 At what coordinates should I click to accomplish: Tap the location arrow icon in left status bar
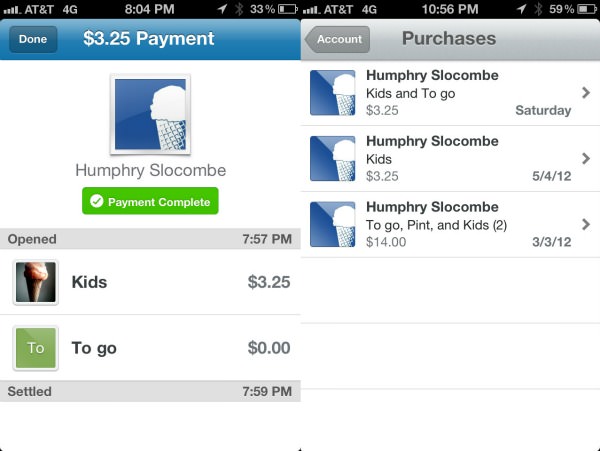click(222, 9)
